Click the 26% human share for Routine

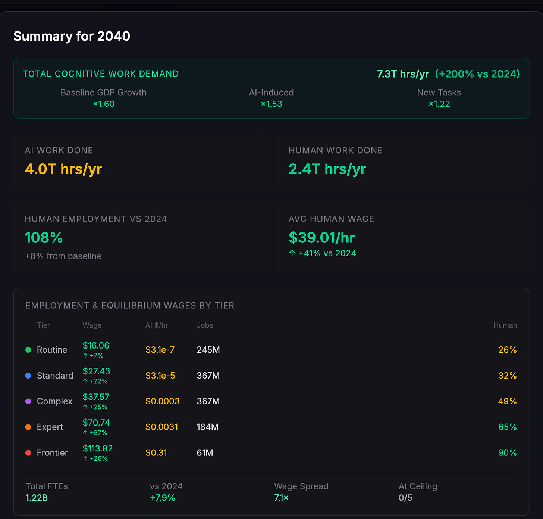pos(508,350)
